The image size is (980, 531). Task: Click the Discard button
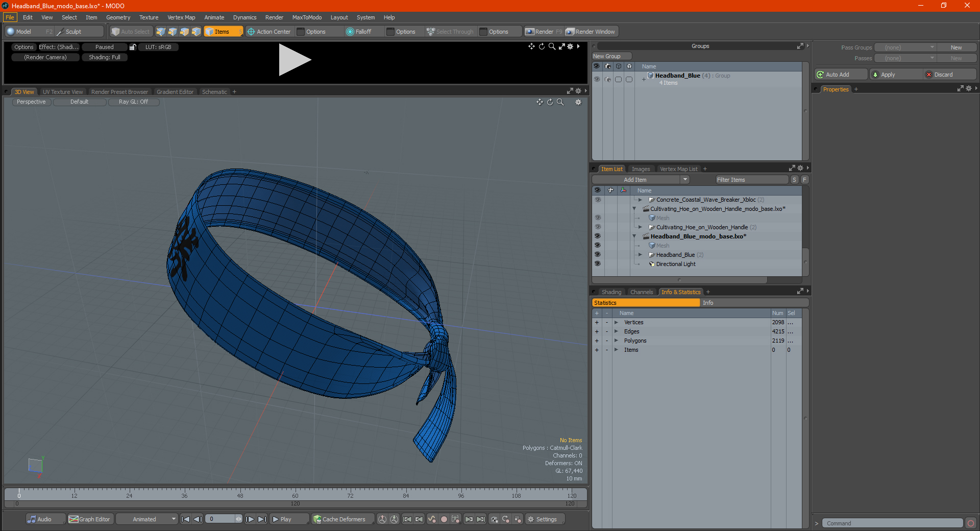point(949,75)
